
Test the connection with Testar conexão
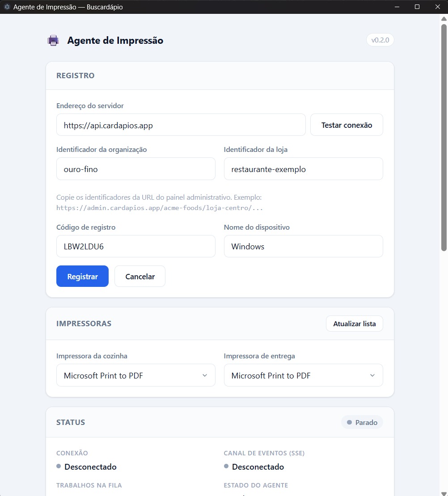(347, 125)
